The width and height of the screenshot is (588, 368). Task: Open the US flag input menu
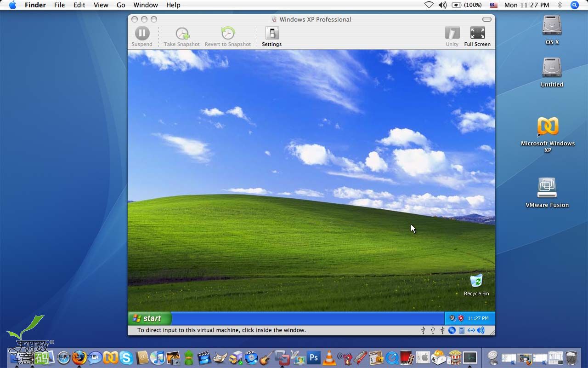pyautogui.click(x=494, y=5)
